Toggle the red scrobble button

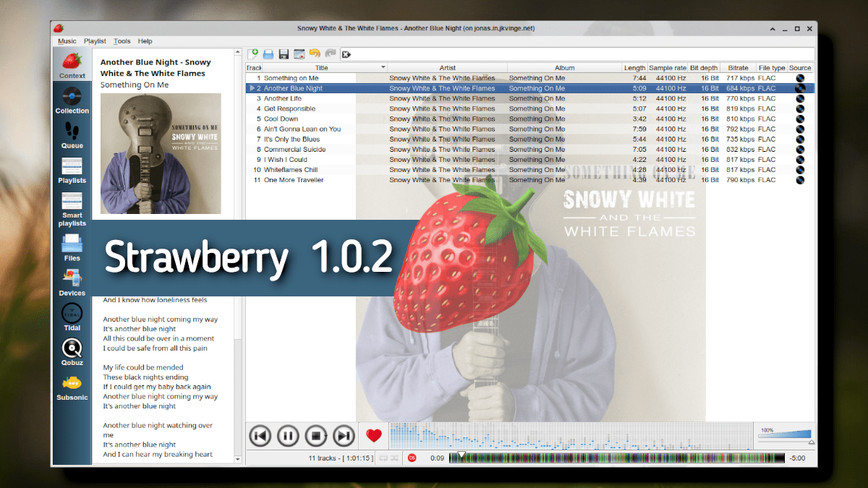tap(412, 458)
